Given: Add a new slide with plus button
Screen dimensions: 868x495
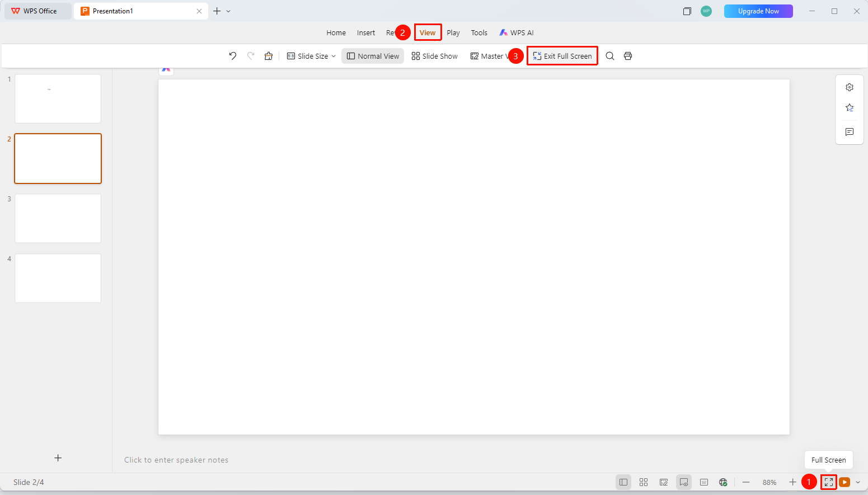Looking at the screenshot, I should 58,458.
